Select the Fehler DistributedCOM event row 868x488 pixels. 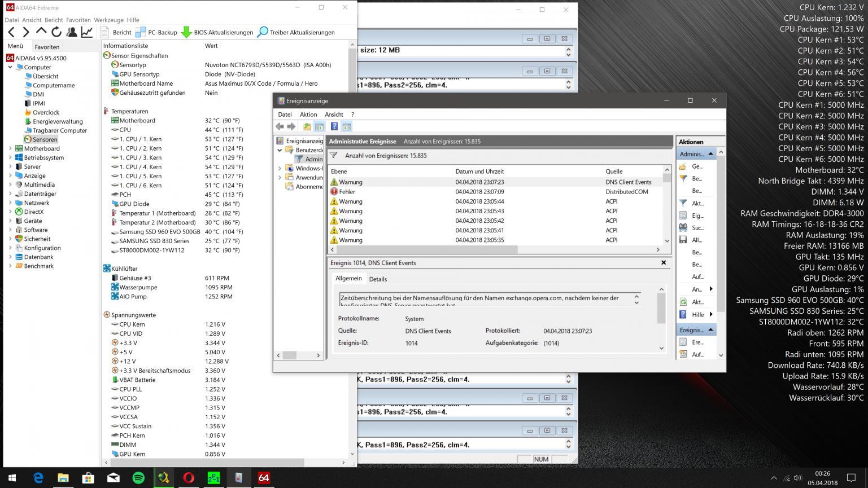coord(495,192)
